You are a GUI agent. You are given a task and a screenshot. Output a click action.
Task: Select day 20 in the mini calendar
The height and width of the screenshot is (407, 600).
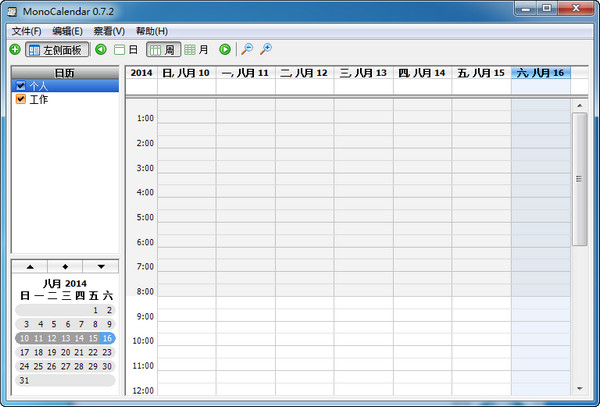click(65, 352)
